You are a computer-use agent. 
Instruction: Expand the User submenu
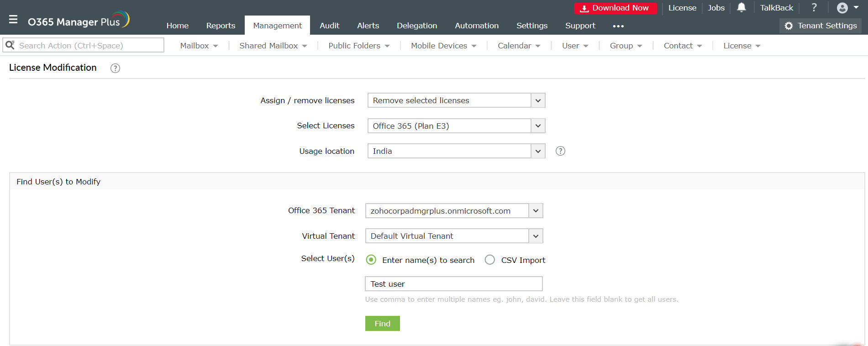tap(575, 46)
